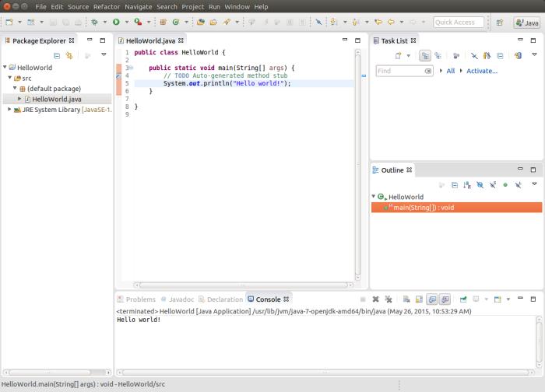
Task: Click Sort icon in Outline toolbar
Action: tap(467, 185)
